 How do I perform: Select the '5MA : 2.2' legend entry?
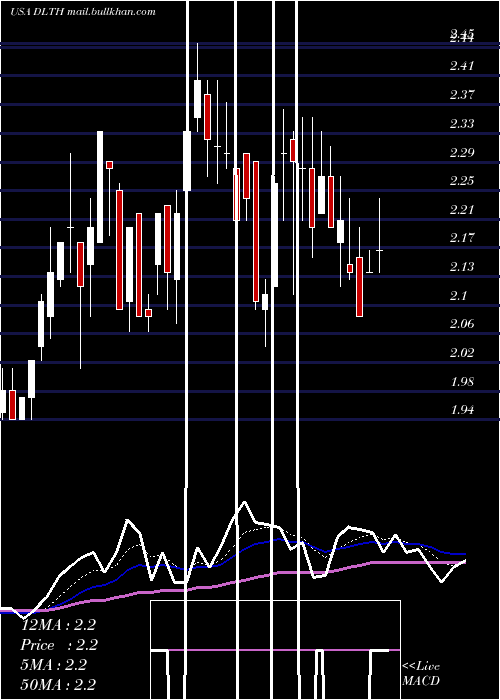(x=53, y=665)
